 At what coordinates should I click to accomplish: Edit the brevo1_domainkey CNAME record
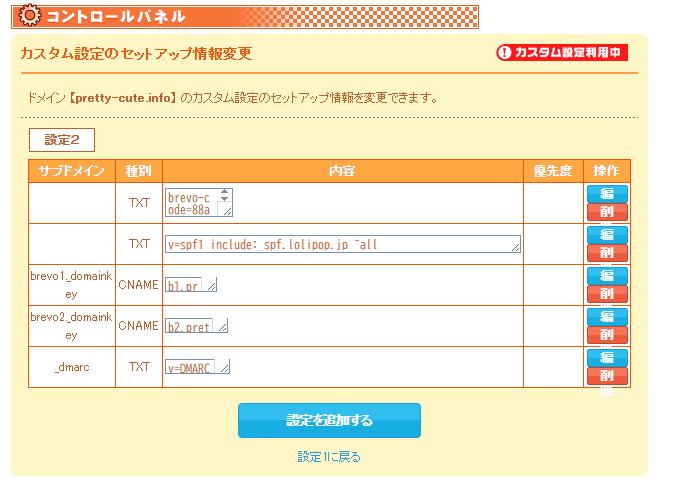(607, 276)
